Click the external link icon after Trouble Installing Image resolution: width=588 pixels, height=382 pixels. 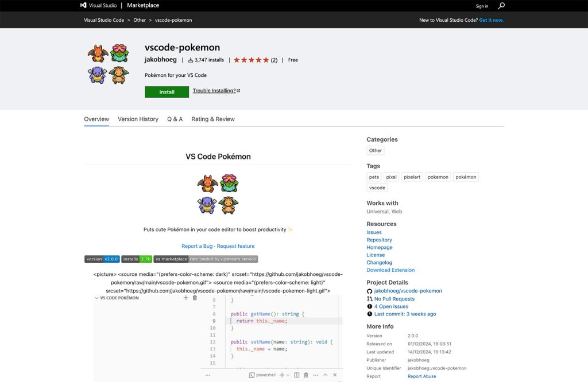tap(238, 91)
